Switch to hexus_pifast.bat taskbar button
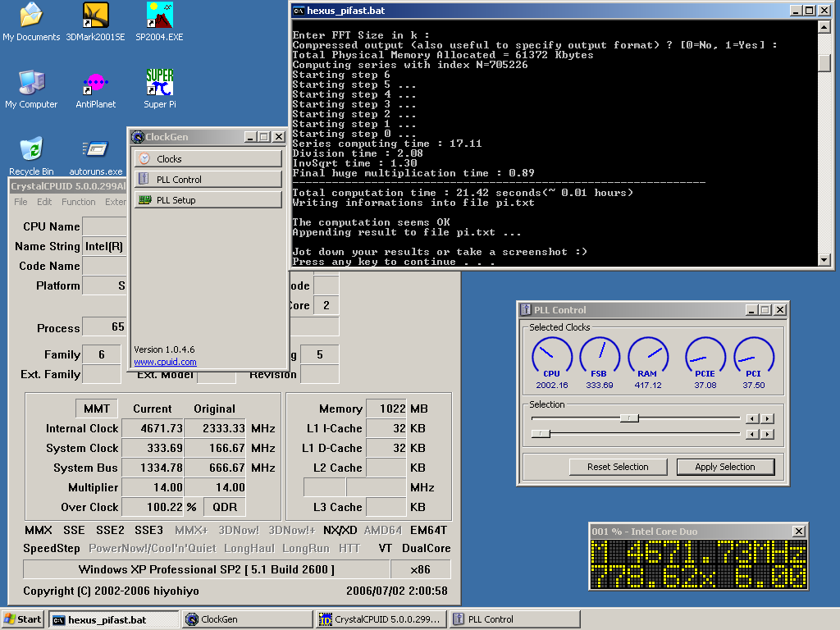Screen dimensions: 840x630 click(x=113, y=620)
